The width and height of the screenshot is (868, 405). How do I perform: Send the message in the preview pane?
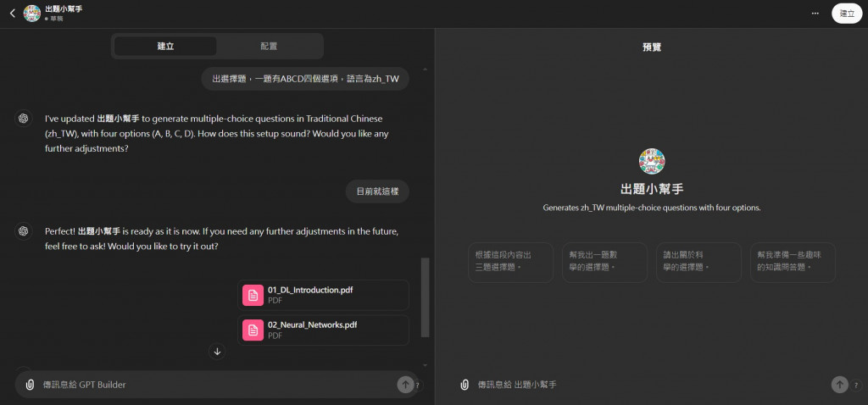840,385
